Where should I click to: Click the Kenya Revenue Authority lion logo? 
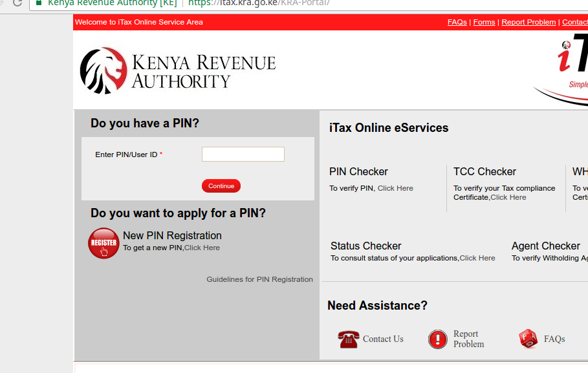(x=103, y=70)
